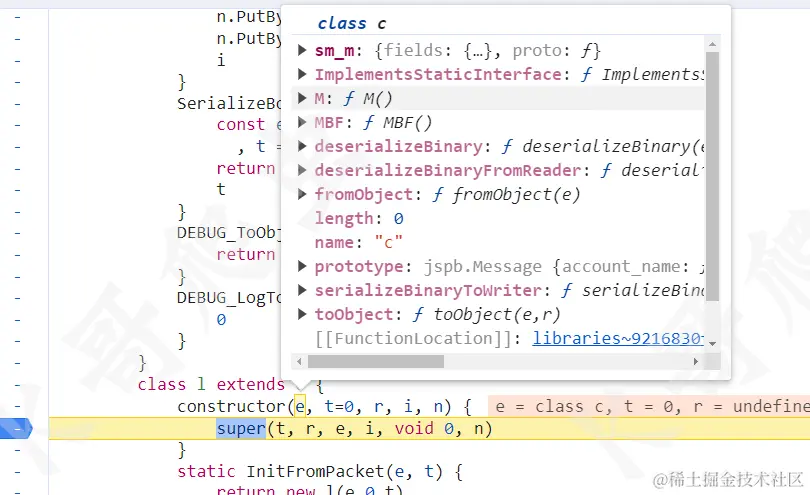
Task: Click the 't=0' default parameter
Action: pos(339,407)
